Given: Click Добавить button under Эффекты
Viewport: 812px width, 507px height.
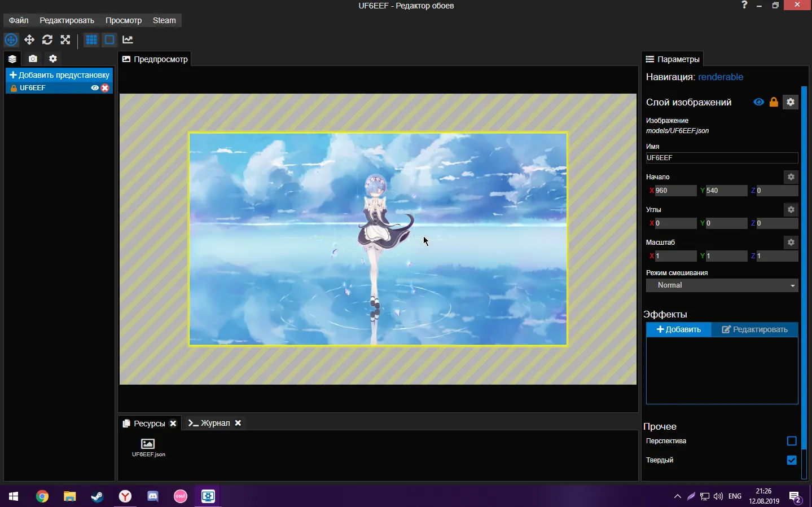Looking at the screenshot, I should (679, 329).
